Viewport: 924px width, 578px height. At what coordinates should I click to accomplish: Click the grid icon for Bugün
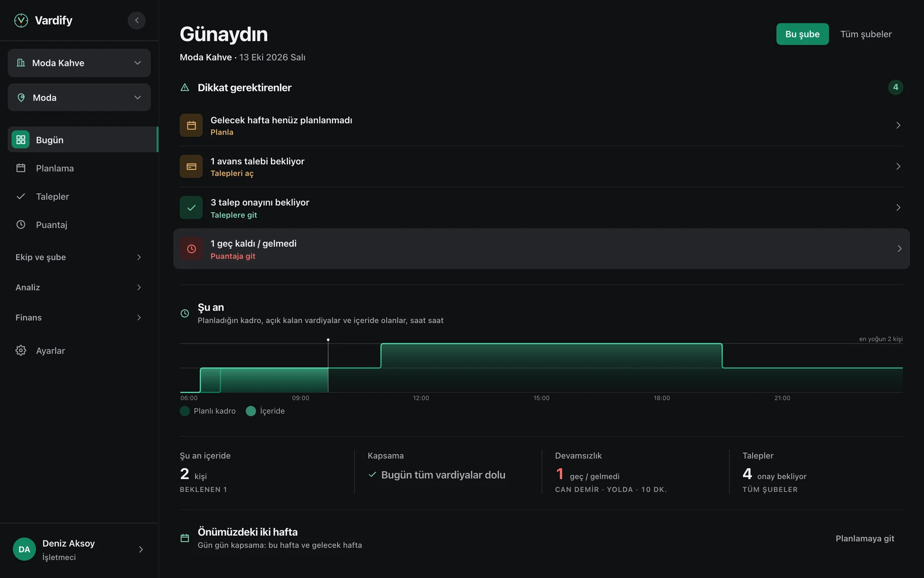(21, 140)
